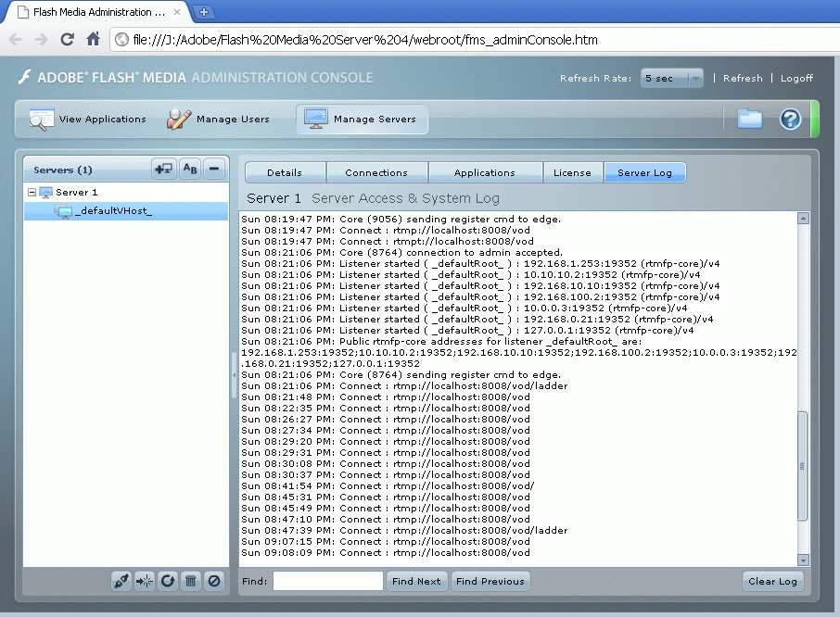This screenshot has height=617, width=840.
Task: Switch to the Applications tab
Action: click(x=484, y=172)
